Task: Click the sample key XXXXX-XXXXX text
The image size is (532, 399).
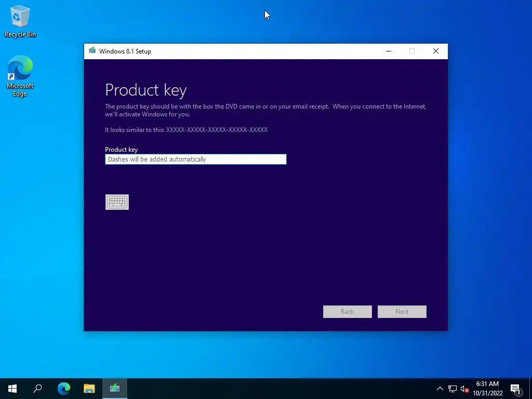Action: coord(217,130)
